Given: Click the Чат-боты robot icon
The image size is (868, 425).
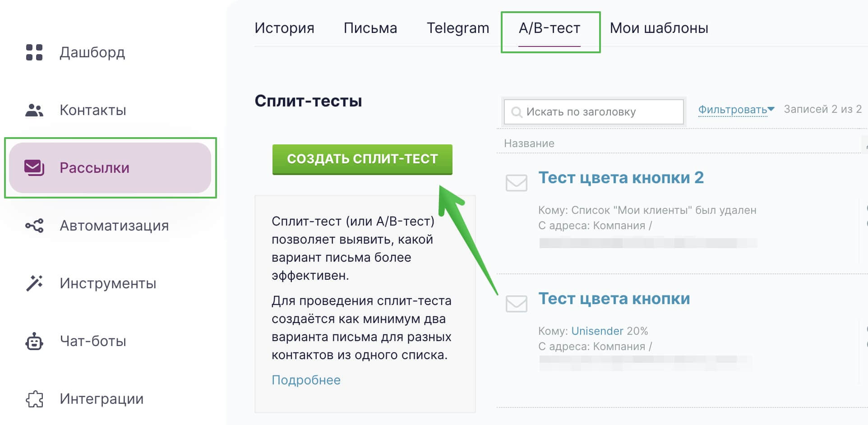Looking at the screenshot, I should 34,341.
